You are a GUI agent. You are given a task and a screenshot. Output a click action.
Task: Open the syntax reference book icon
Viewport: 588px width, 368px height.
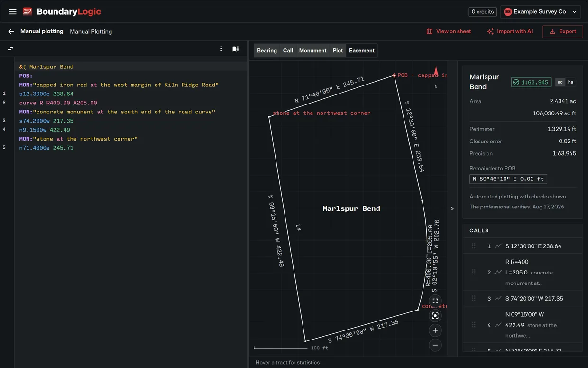tap(236, 49)
